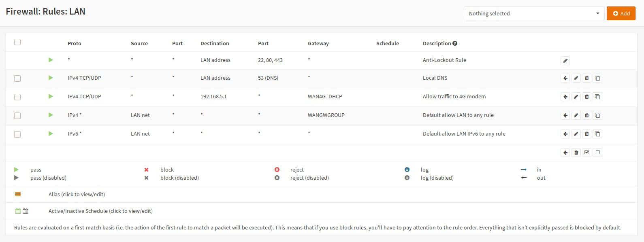The image size is (644, 242).
Task: Move selected rules before the Local DNS rule
Action: 565,78
